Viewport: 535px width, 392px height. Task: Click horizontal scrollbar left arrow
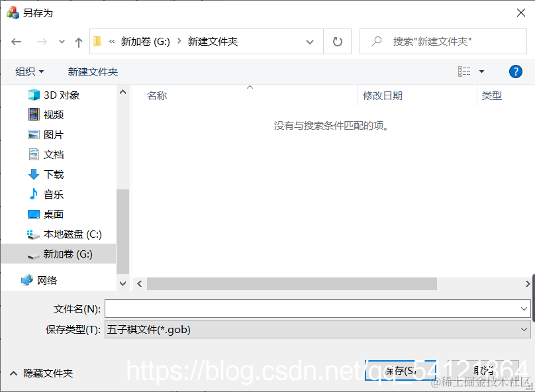click(x=140, y=283)
